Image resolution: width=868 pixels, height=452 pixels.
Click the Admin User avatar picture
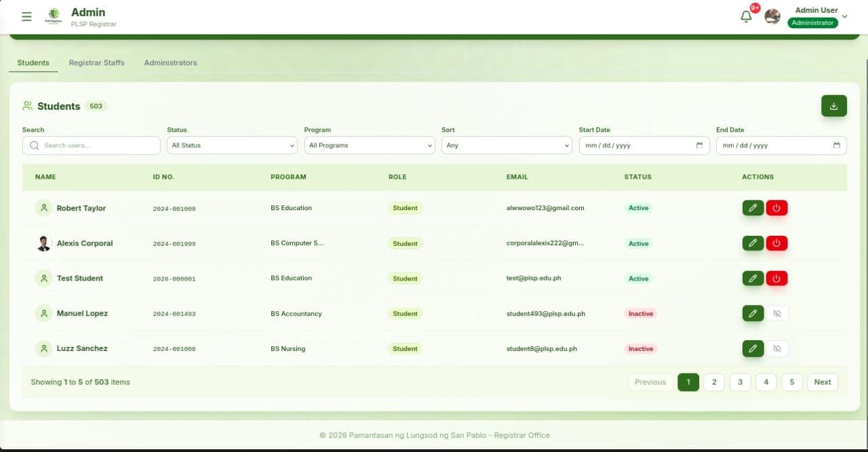(772, 16)
